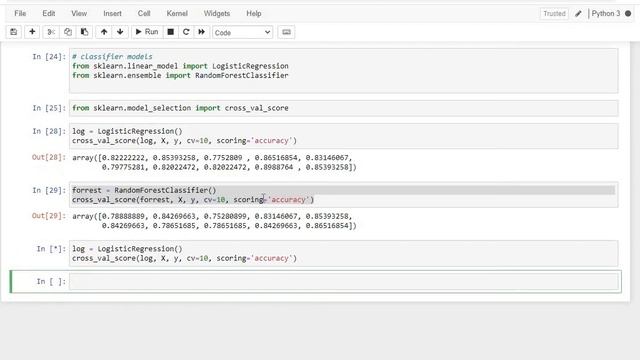Save notebook with the floppy disk icon
Image resolution: width=640 pixels, height=360 pixels.
click(x=13, y=32)
